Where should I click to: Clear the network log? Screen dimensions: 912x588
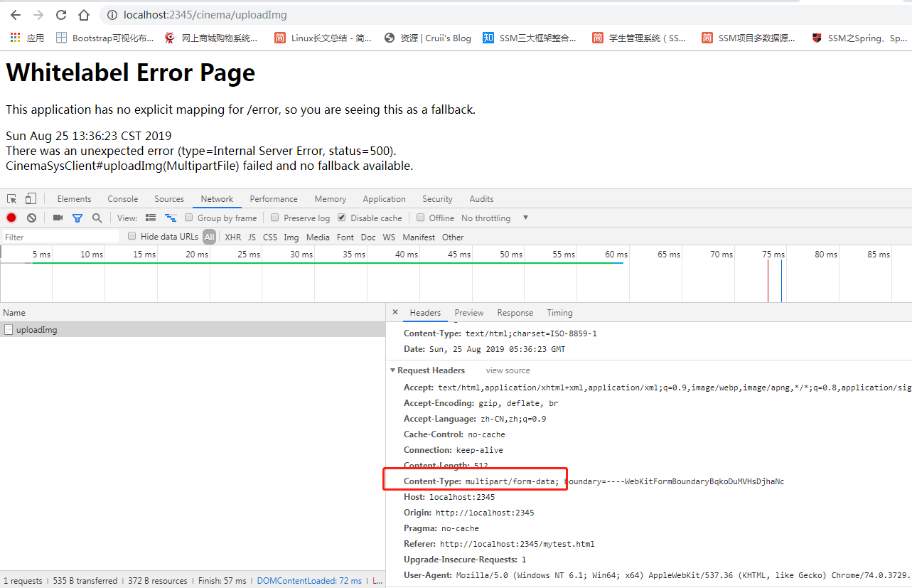click(31, 218)
